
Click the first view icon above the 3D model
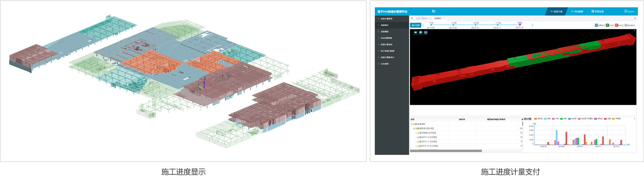pyautogui.click(x=415, y=33)
